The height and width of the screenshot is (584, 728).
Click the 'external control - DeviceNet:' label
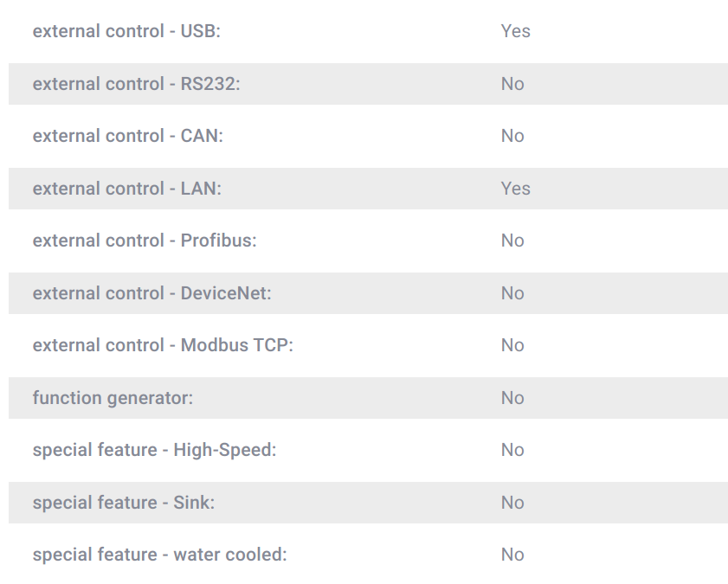point(151,293)
